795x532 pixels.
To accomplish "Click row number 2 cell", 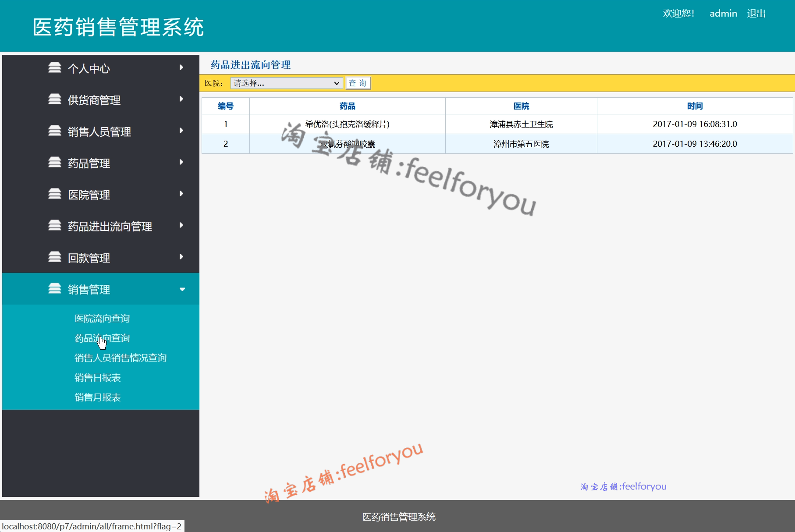I will click(x=226, y=144).
